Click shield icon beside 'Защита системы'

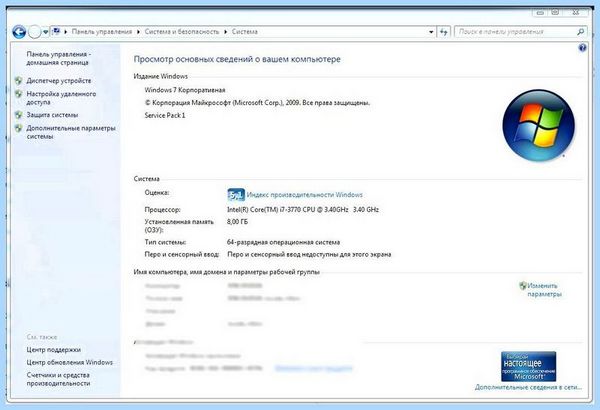[18, 115]
